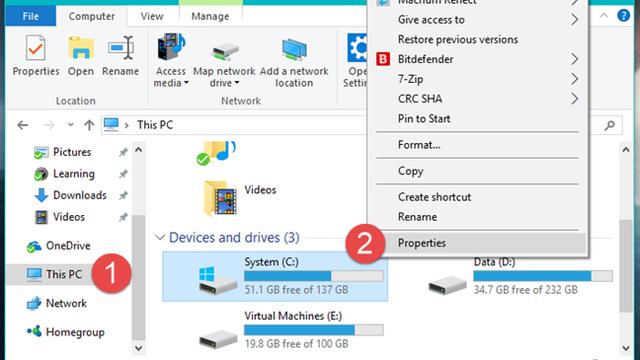640x360 pixels.
Task: Select OneDrive in the navigation pane
Action: (68, 246)
